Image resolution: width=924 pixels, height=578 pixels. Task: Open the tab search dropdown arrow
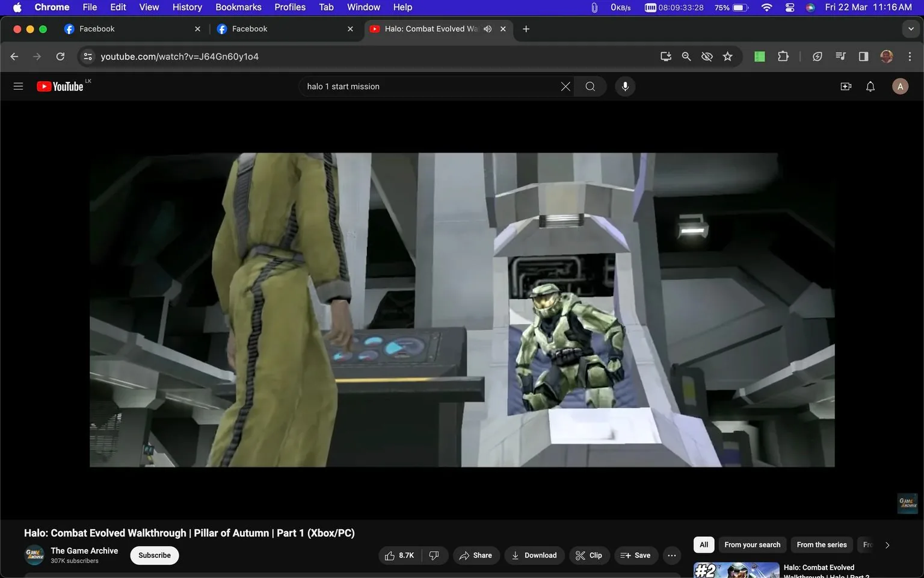click(910, 28)
